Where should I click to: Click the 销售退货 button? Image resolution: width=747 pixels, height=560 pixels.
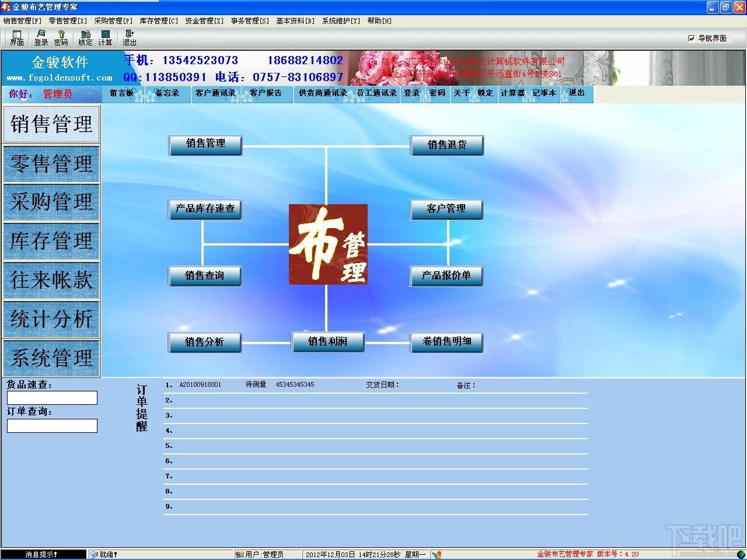(447, 145)
